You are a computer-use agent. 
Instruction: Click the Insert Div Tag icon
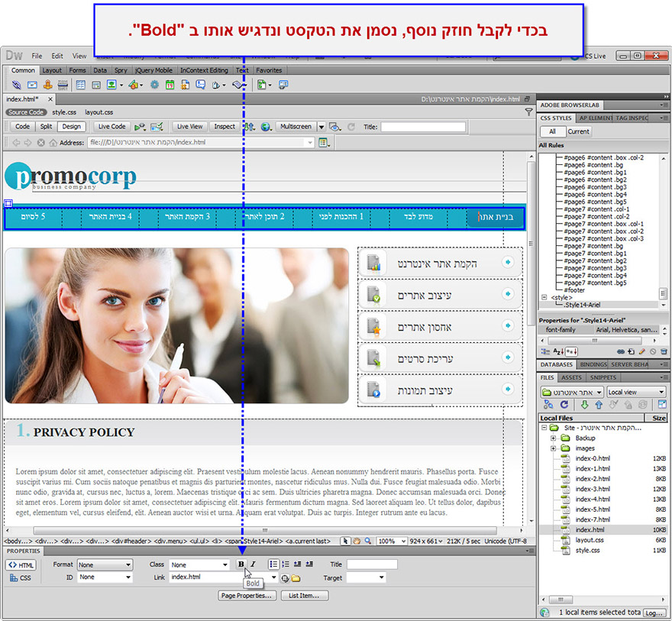pos(96,85)
